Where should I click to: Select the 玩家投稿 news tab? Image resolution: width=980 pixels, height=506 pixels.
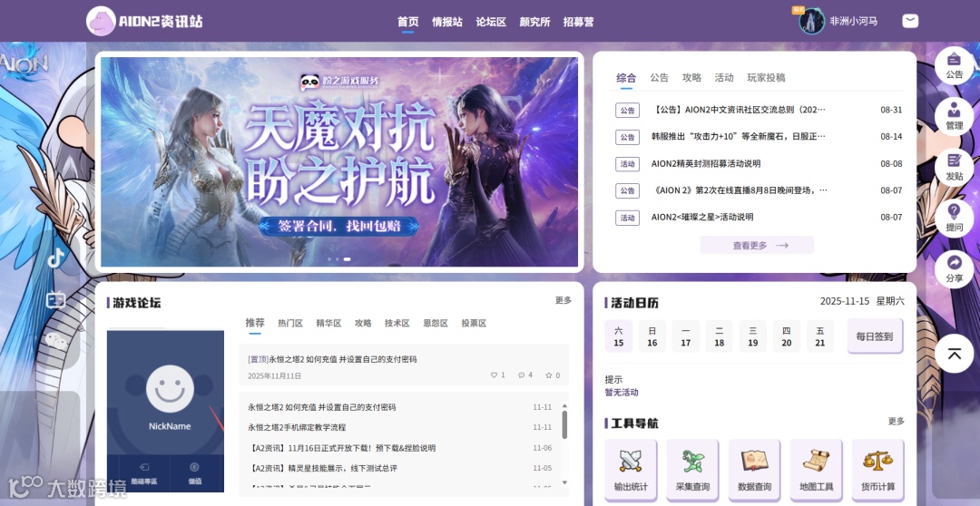766,78
